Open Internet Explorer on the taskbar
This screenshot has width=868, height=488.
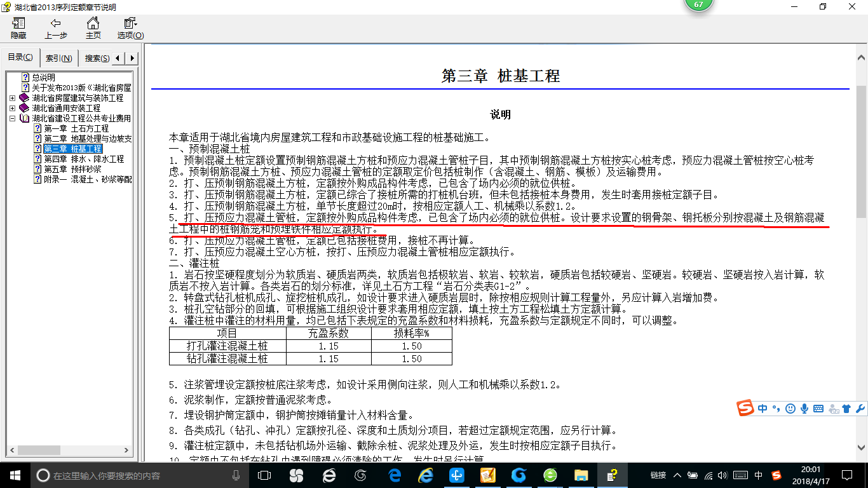pos(426,475)
